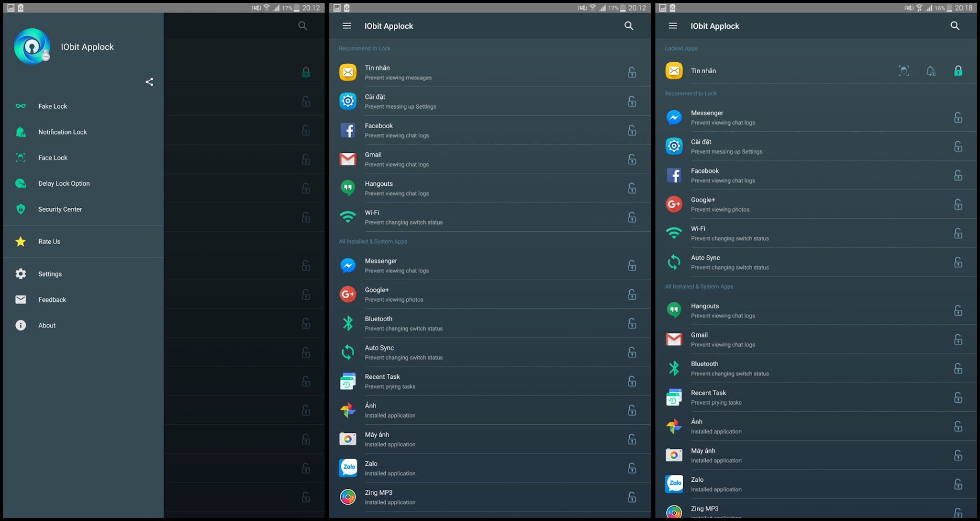Toggle the Gmail lock on the right screen
Image resolution: width=980 pixels, height=521 pixels.
[x=958, y=340]
